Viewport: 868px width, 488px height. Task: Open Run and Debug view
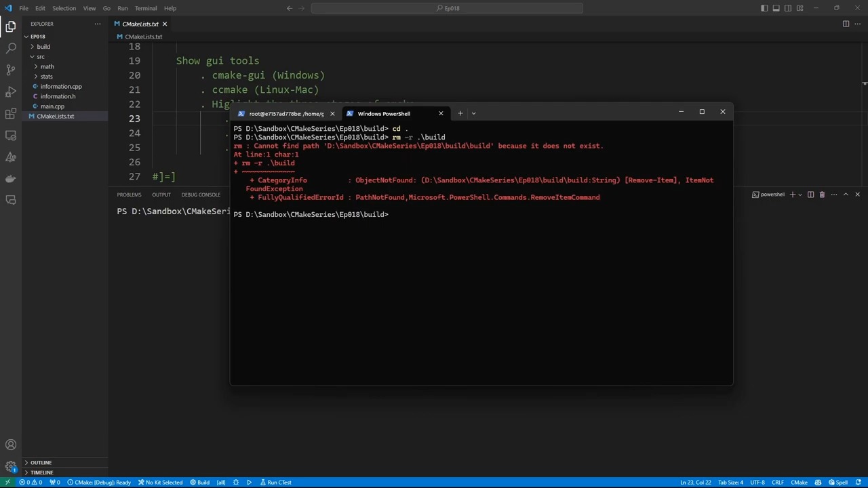[11, 91]
